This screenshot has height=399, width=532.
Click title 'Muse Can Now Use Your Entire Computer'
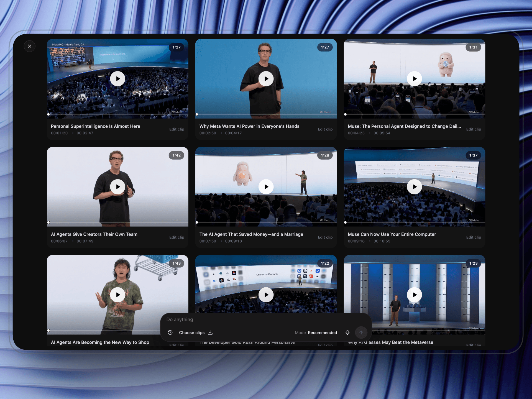392,234
